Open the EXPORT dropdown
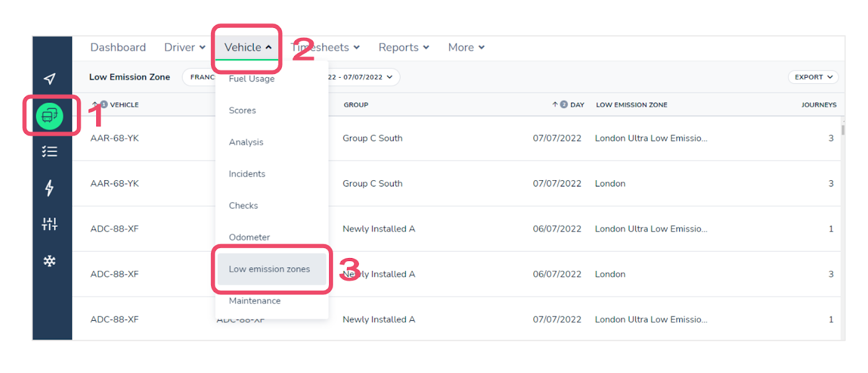This screenshot has width=868, height=373. pos(813,77)
